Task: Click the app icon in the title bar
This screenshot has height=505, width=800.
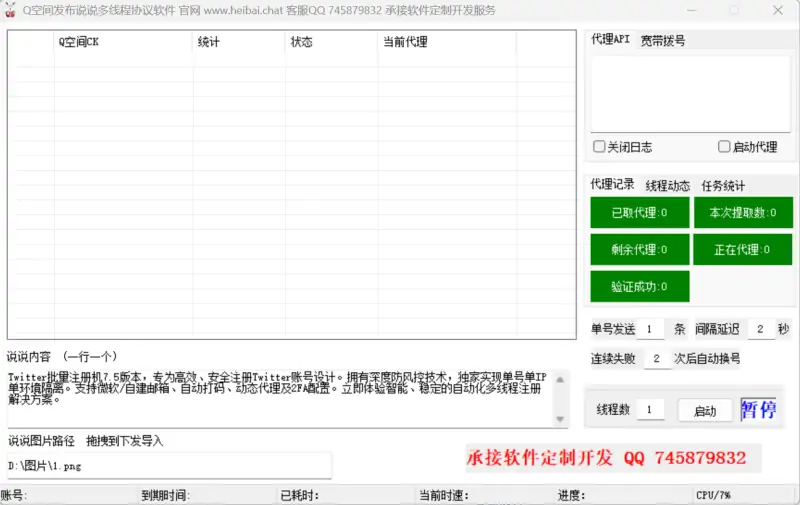Action: (x=9, y=10)
